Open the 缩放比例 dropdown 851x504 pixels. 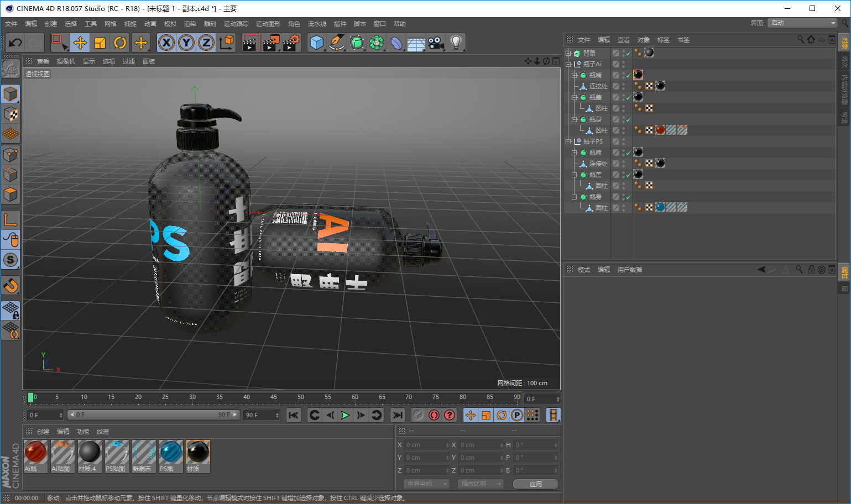481,484
